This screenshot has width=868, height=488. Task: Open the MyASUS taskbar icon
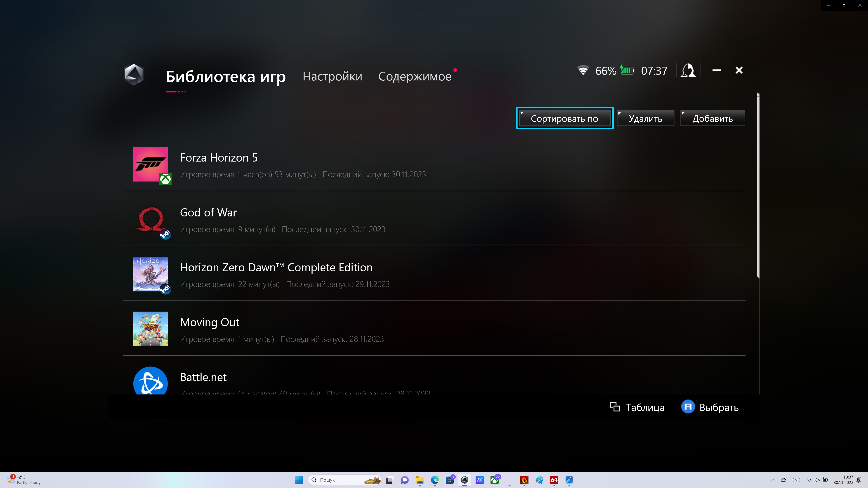click(x=479, y=480)
